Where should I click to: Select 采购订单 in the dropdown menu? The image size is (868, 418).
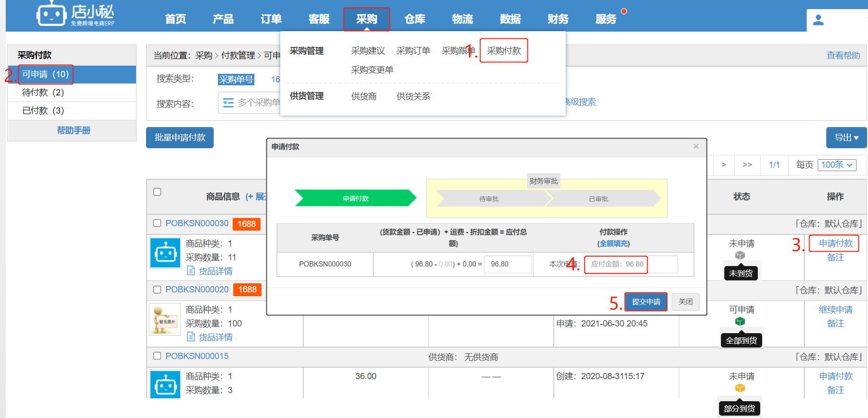413,51
